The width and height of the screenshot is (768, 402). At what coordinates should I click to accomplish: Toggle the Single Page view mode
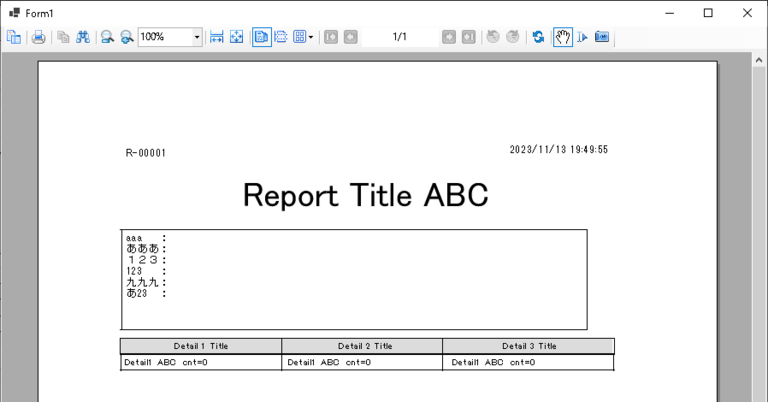click(261, 37)
